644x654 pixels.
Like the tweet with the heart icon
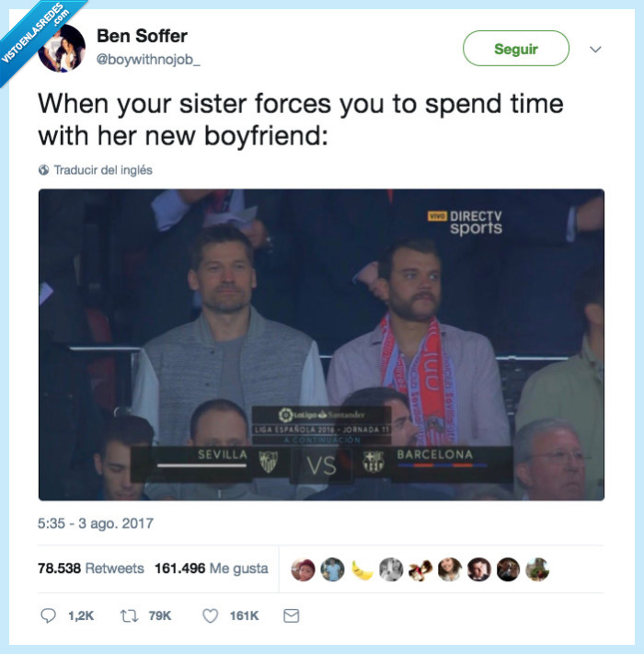pyautogui.click(x=210, y=615)
